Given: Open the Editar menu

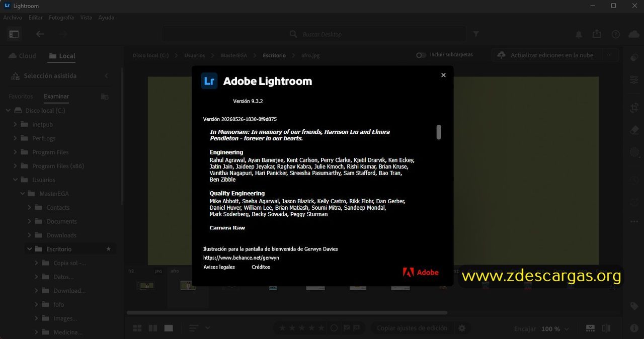Looking at the screenshot, I should (x=36, y=18).
